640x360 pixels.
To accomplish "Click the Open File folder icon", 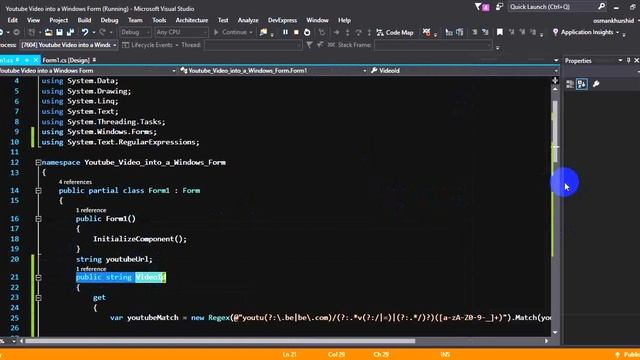I will click(x=49, y=32).
